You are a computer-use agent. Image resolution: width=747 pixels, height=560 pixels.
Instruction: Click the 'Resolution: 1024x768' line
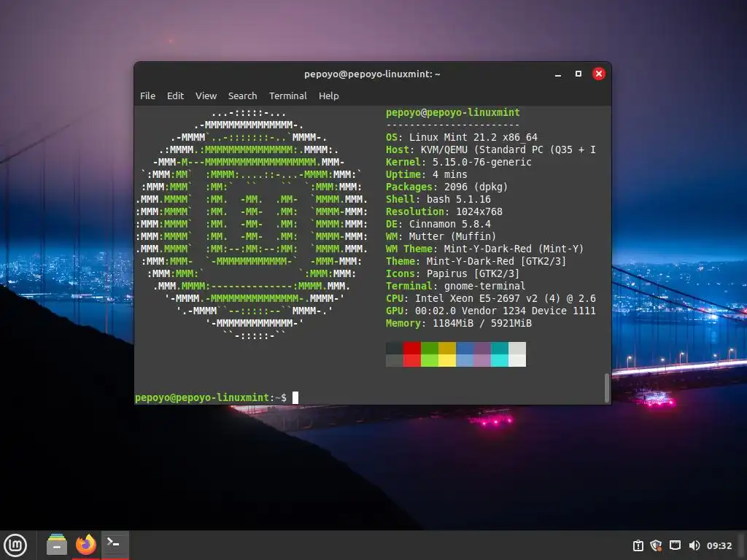click(444, 211)
